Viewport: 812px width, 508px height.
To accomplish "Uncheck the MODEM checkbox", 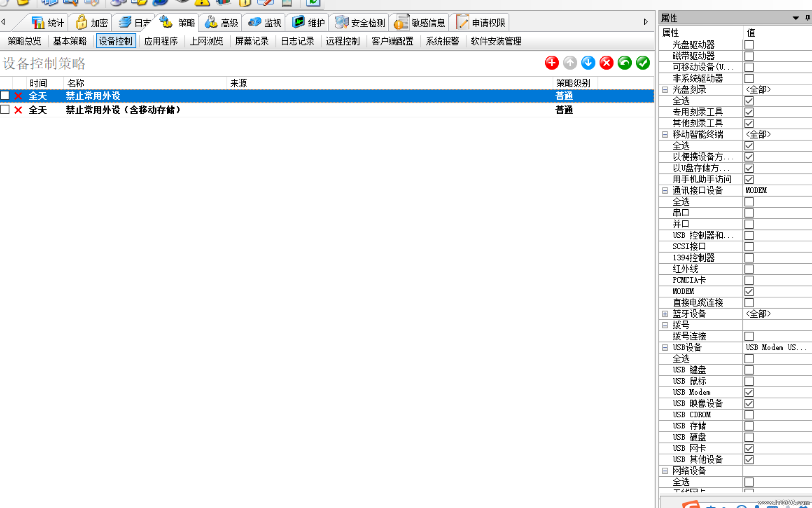I will [749, 291].
